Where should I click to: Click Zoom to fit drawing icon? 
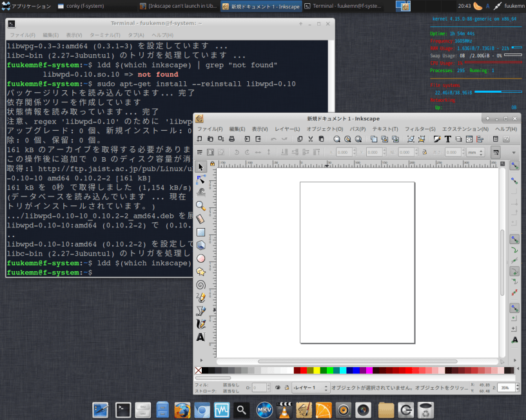coord(347,138)
